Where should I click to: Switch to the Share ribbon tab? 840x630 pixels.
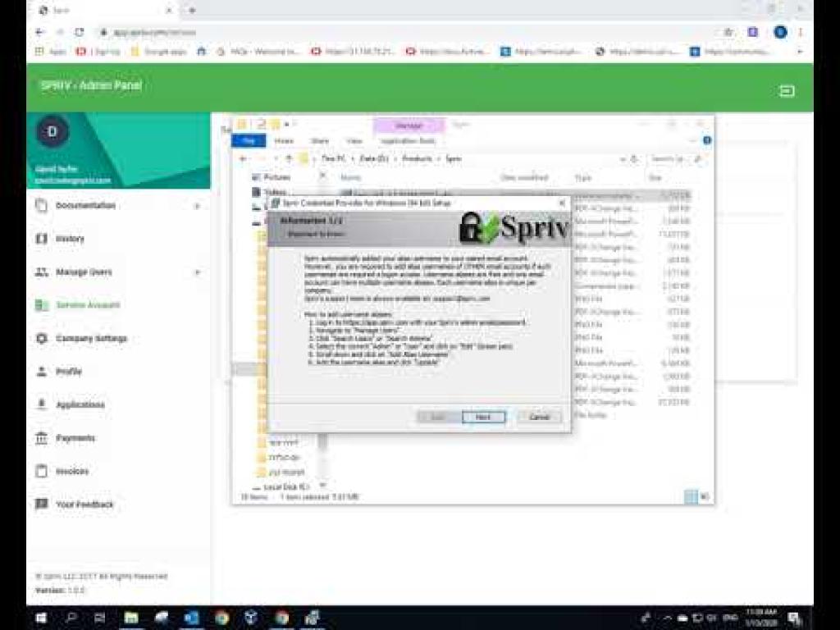pos(319,141)
